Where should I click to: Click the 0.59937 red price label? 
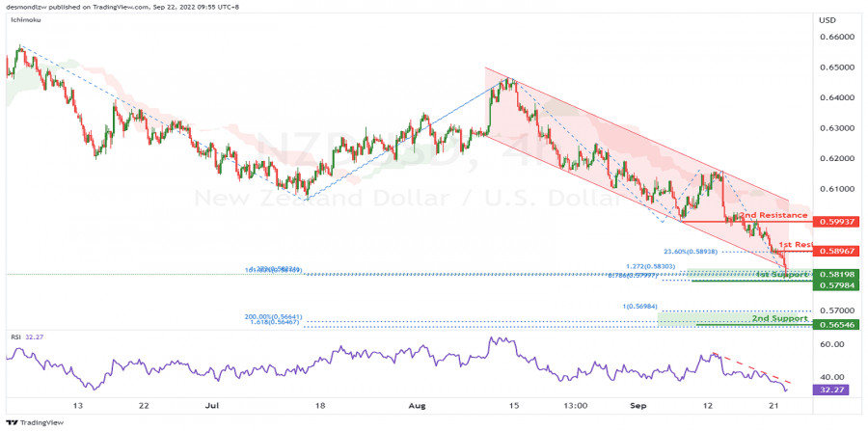tap(836, 222)
